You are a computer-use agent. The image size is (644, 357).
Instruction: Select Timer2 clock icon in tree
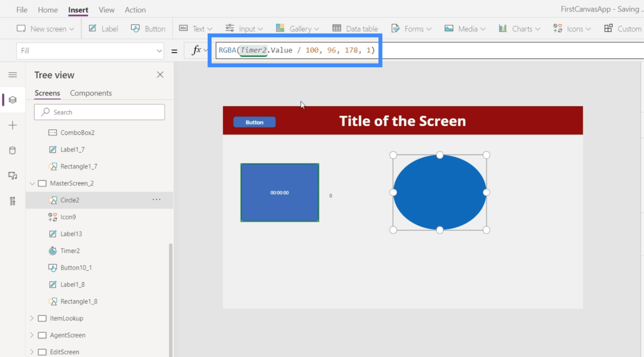click(53, 251)
